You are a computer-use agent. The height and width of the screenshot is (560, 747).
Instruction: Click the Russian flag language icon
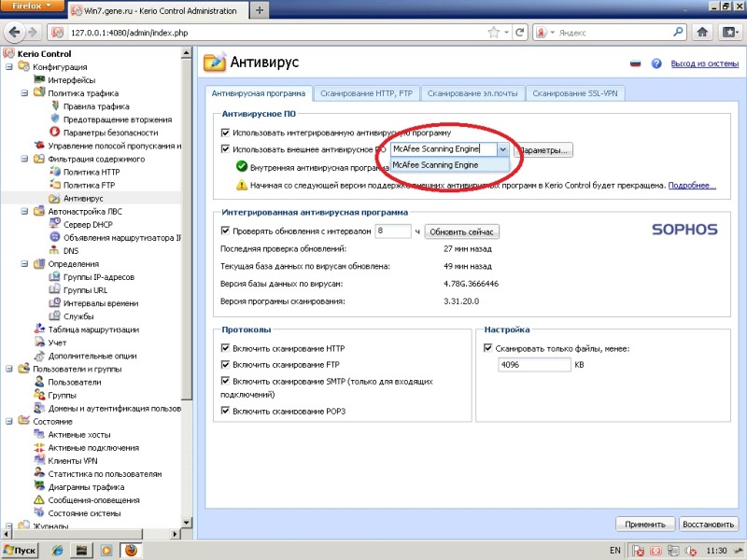point(637,63)
